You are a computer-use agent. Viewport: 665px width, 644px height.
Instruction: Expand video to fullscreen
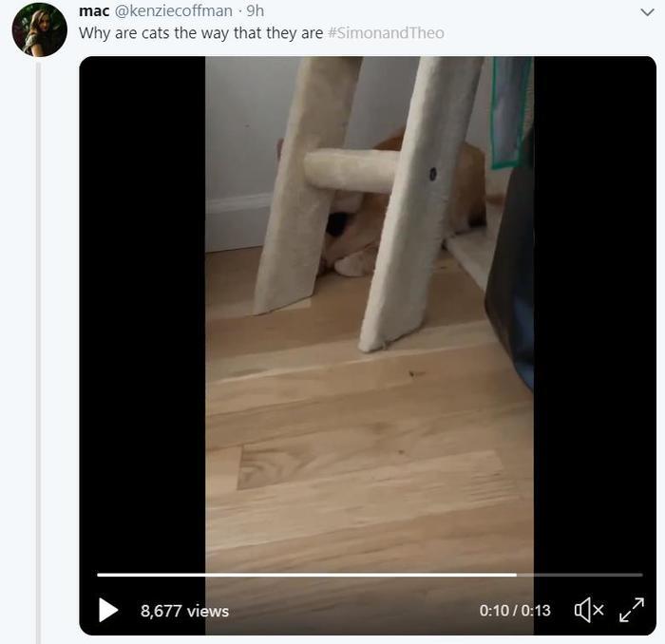(x=632, y=610)
